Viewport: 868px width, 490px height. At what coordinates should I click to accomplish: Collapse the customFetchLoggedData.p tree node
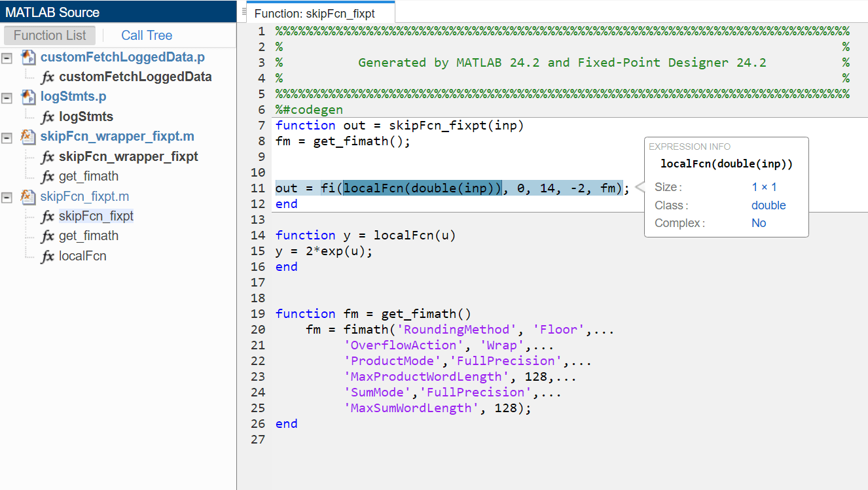pos(7,58)
